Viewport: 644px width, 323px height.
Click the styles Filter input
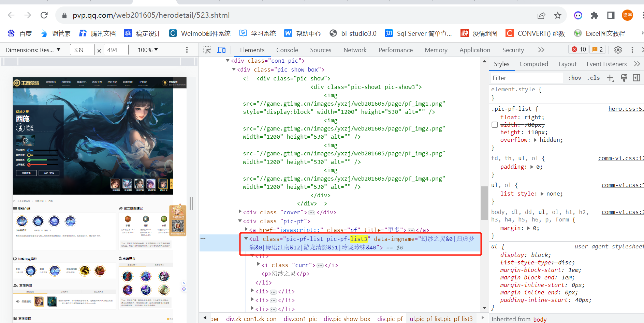click(x=527, y=78)
